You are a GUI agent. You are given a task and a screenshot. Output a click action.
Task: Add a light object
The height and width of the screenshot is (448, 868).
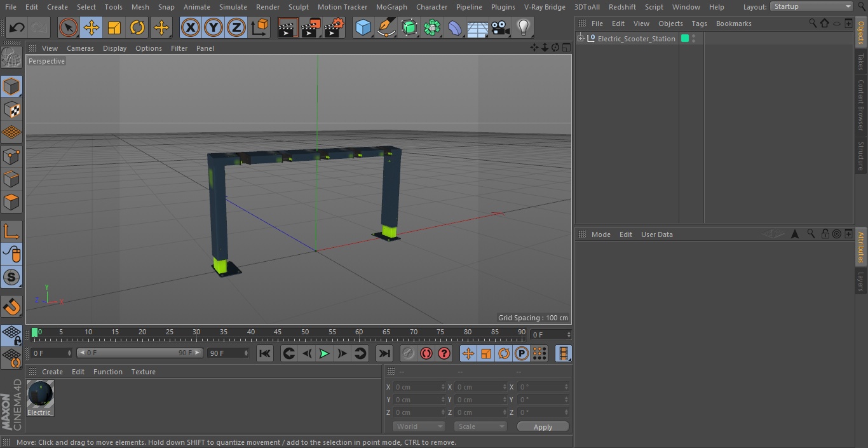[524, 27]
